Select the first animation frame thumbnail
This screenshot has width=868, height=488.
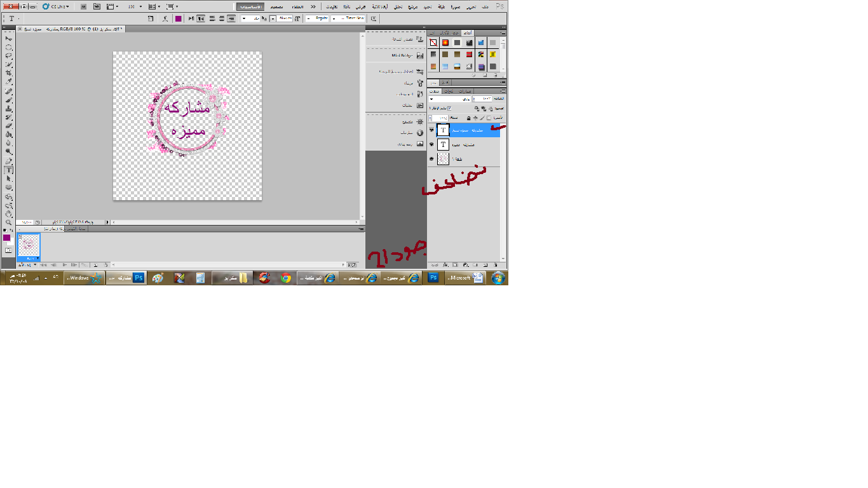[29, 245]
